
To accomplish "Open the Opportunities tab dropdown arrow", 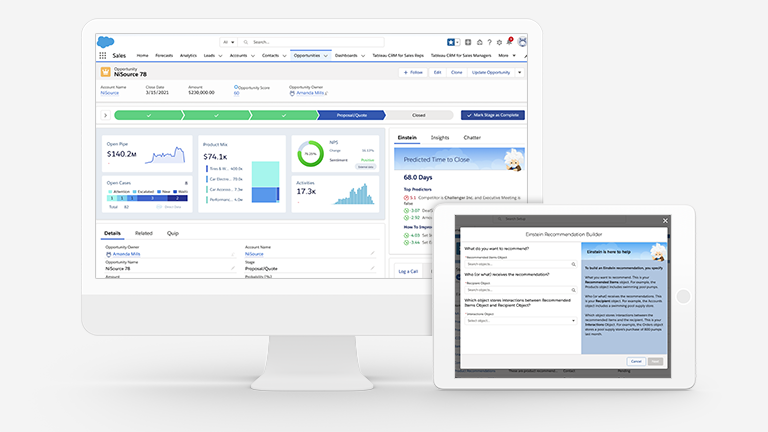I will [x=326, y=55].
